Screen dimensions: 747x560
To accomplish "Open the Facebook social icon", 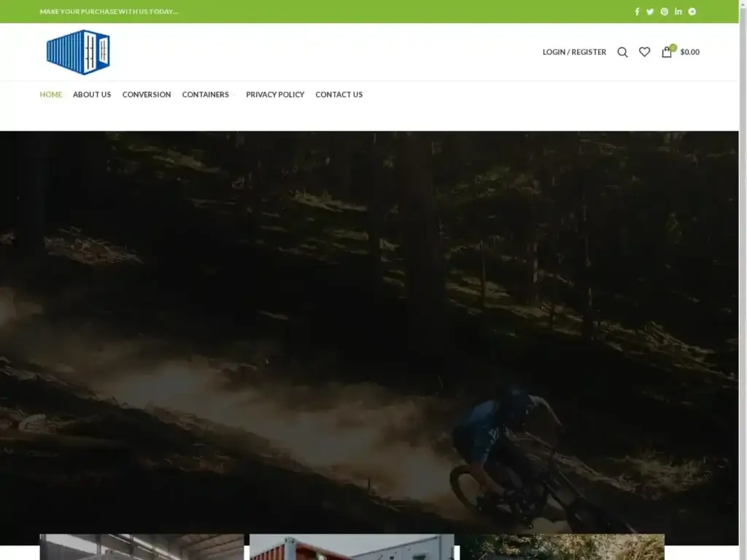I will [637, 12].
